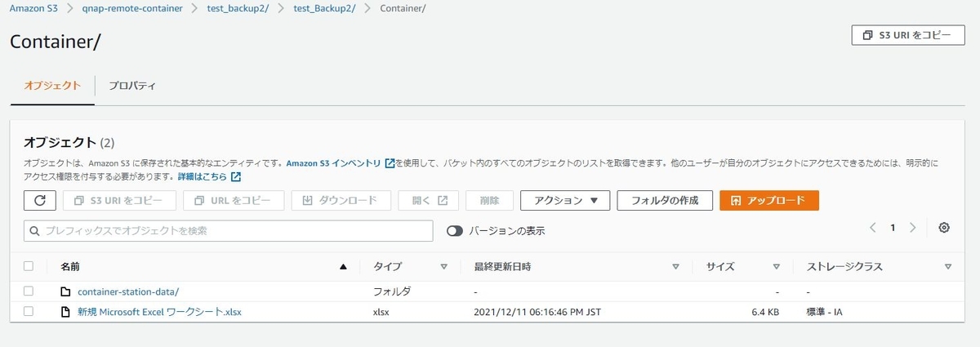Viewport: 980px width, 347px height.
Task: Click the 削除 button
Action: [490, 200]
